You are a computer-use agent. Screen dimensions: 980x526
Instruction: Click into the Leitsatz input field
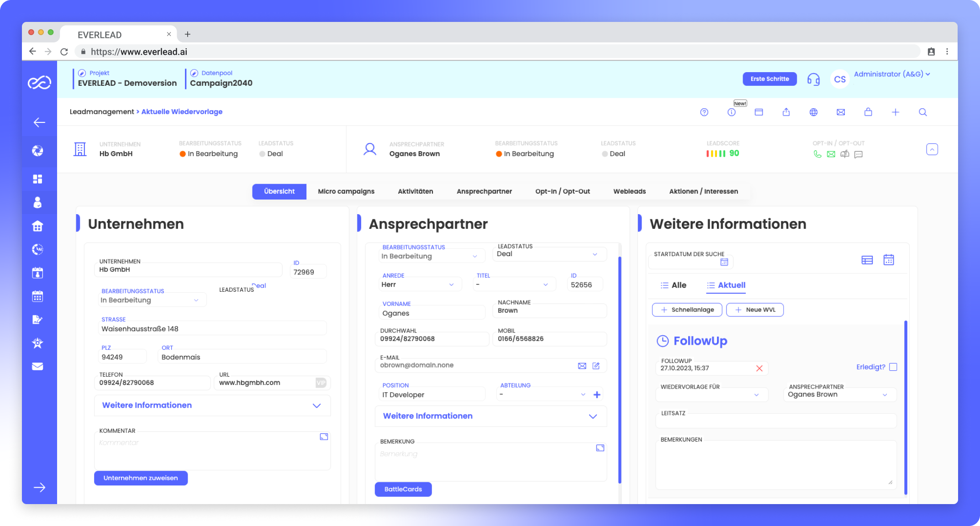tap(775, 421)
